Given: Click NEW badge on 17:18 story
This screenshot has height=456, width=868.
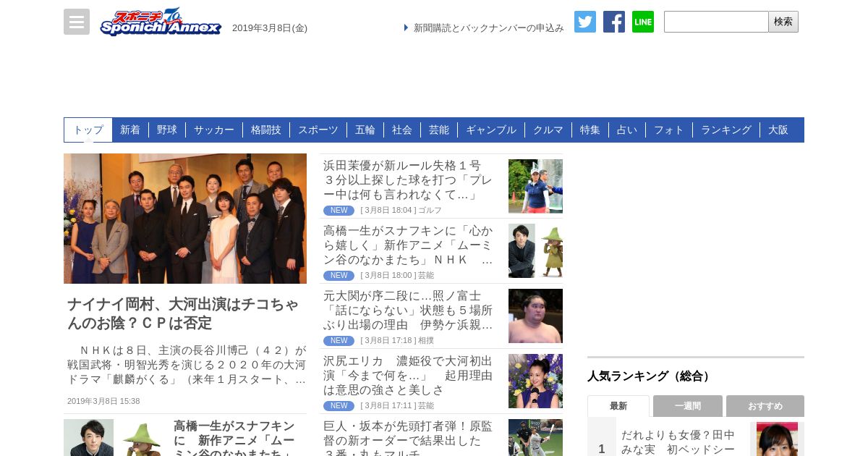Looking at the screenshot, I should [339, 341].
